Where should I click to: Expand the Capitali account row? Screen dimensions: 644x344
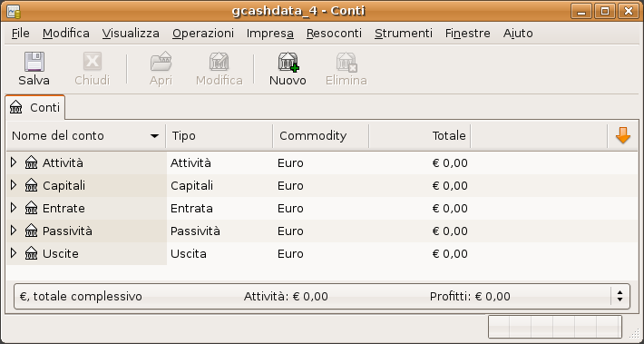(14, 185)
